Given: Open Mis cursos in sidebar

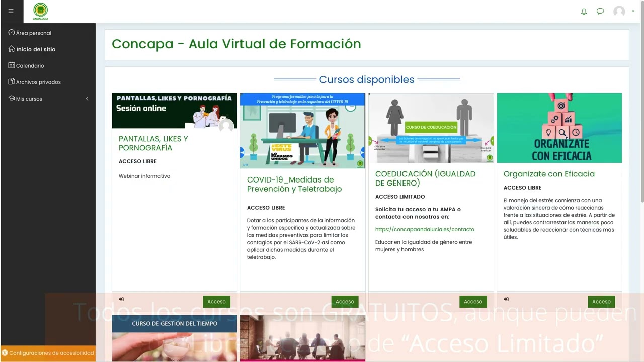Looking at the screenshot, I should click(x=29, y=99).
